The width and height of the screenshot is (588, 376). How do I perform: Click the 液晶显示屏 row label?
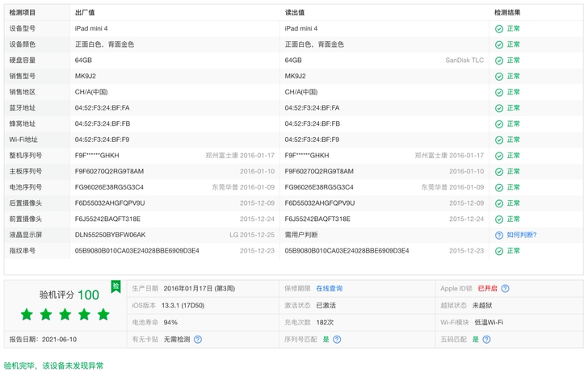point(26,235)
